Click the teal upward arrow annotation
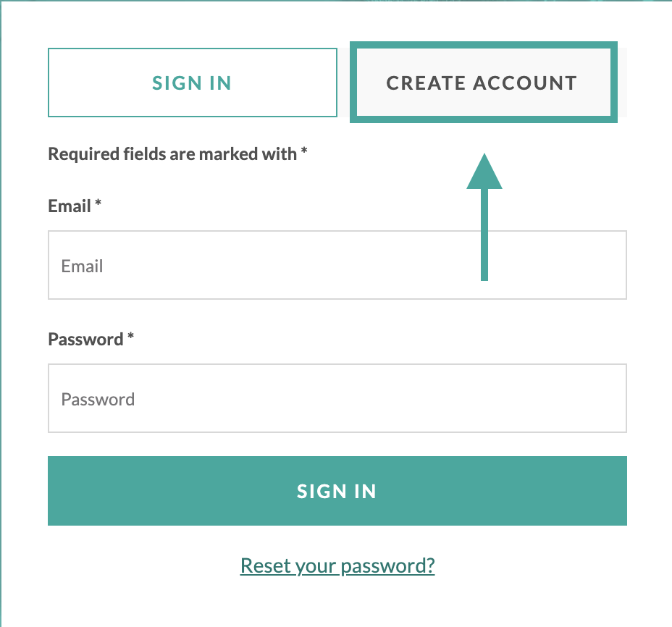Viewport: 672px width, 627px height. [x=484, y=217]
